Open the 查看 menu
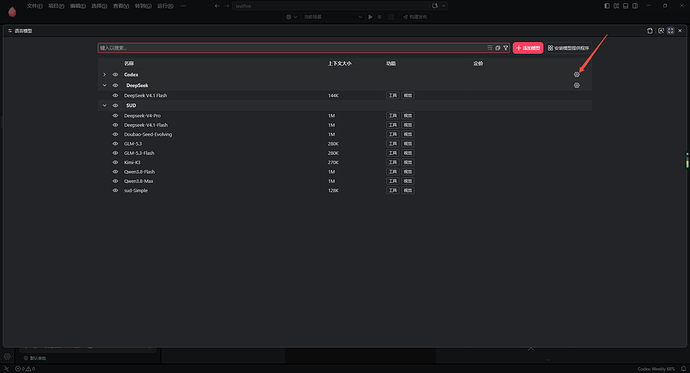Image resolution: width=690 pixels, height=373 pixels. (x=121, y=6)
